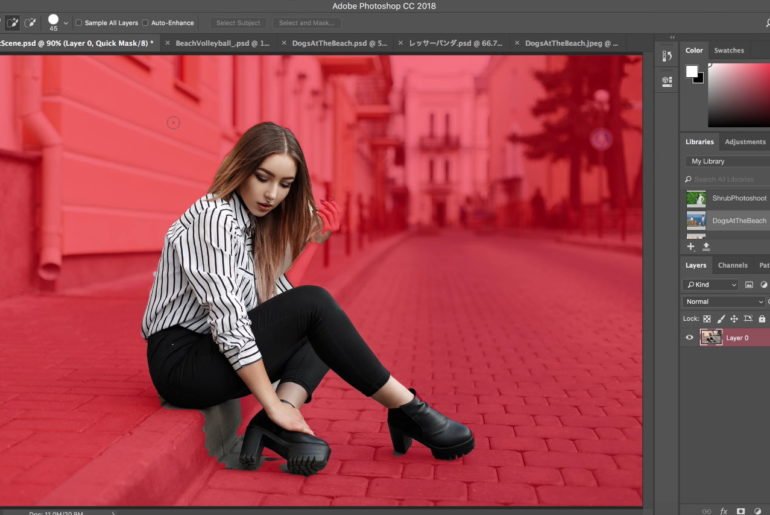Hide Layer 0 using its eye icon

tap(689, 338)
